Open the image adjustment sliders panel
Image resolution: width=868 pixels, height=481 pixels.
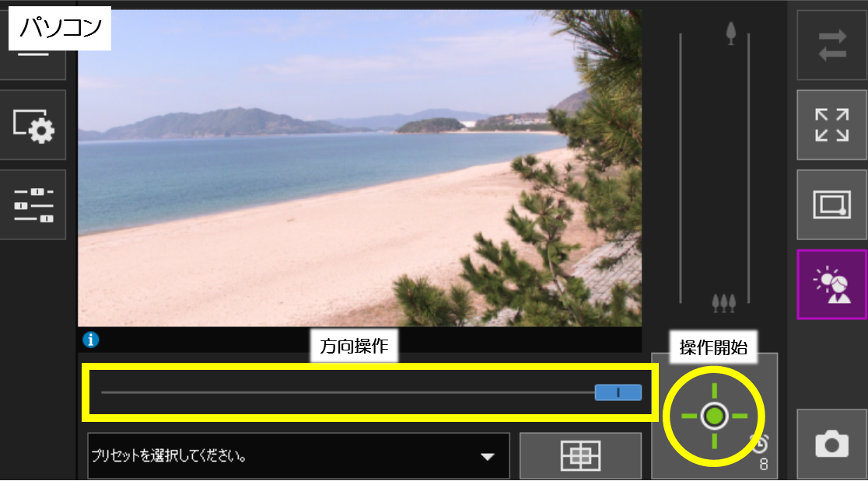pos(33,205)
